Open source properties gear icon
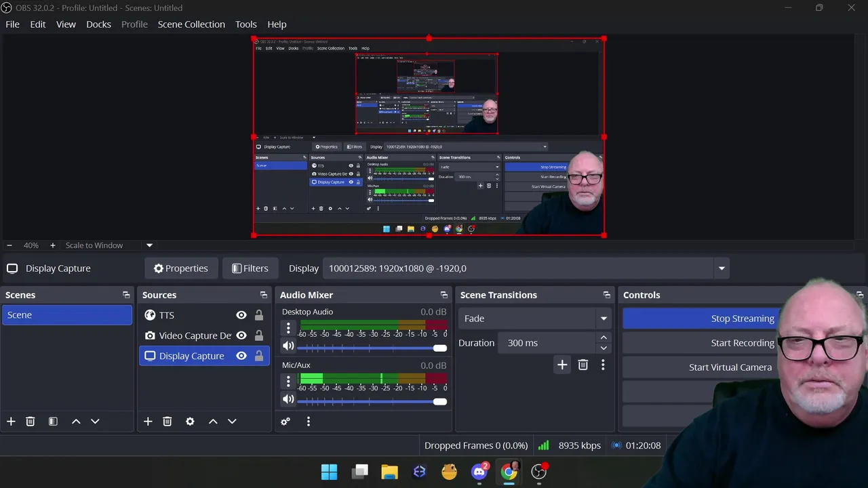 [x=190, y=422]
